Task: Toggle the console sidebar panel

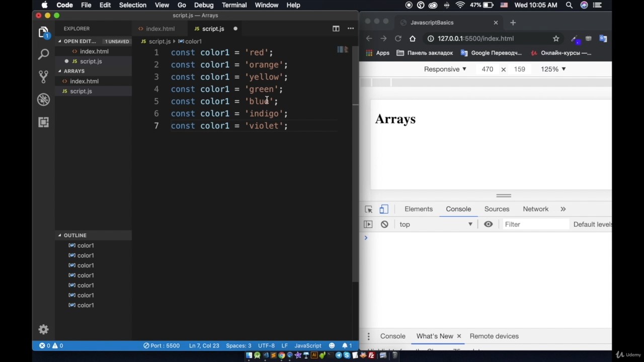Action: 368,224
